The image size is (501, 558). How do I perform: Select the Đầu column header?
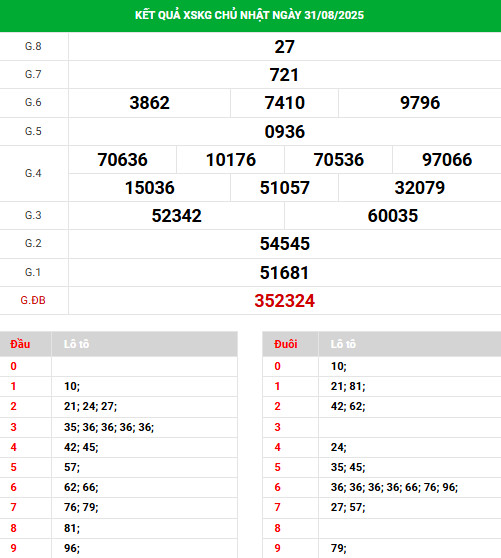[x=20, y=344]
